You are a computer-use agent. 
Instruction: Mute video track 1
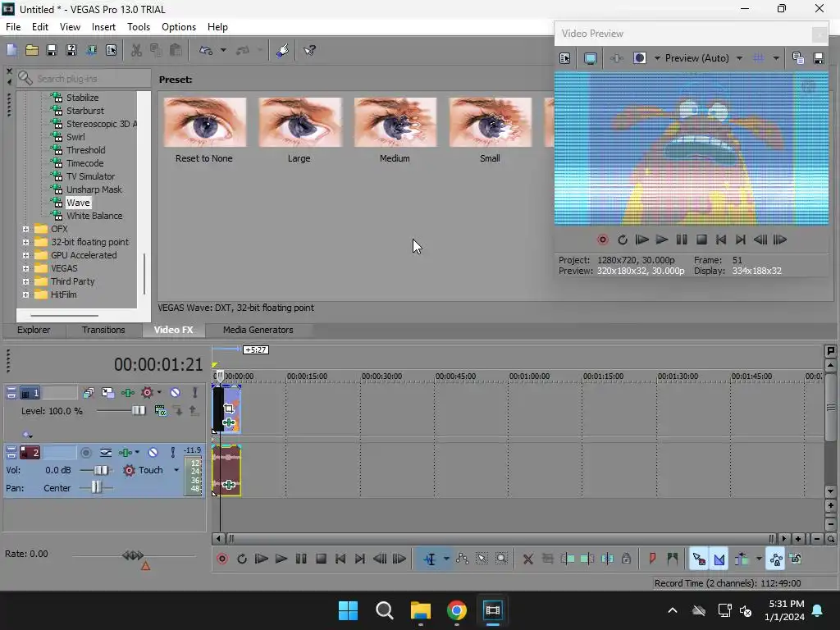pyautogui.click(x=175, y=393)
